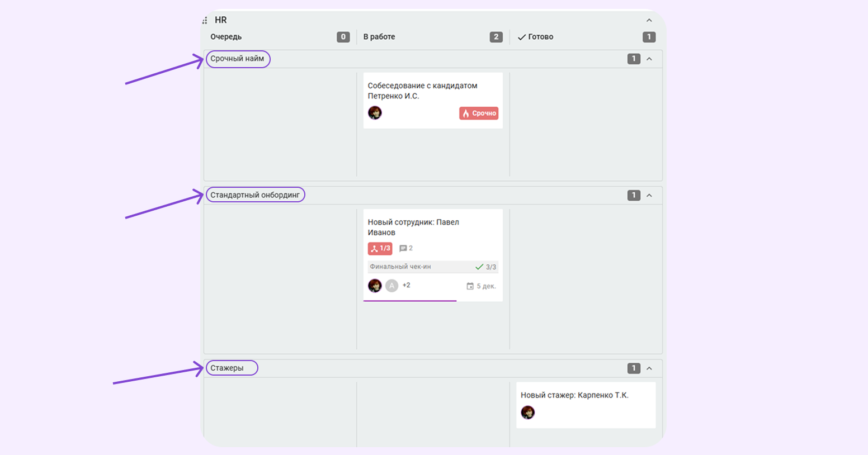Collapse the Стандартный онбординг swimlane

649,196
